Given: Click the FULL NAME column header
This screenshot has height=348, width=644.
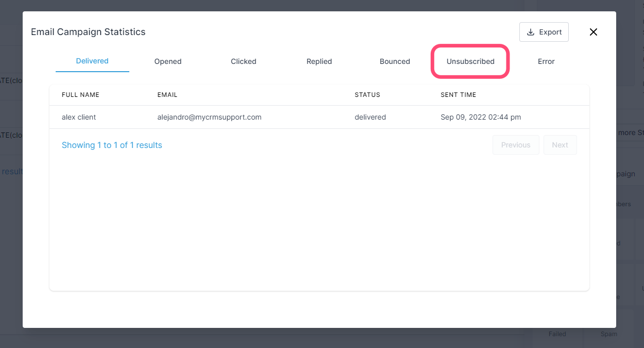Looking at the screenshot, I should (x=80, y=95).
